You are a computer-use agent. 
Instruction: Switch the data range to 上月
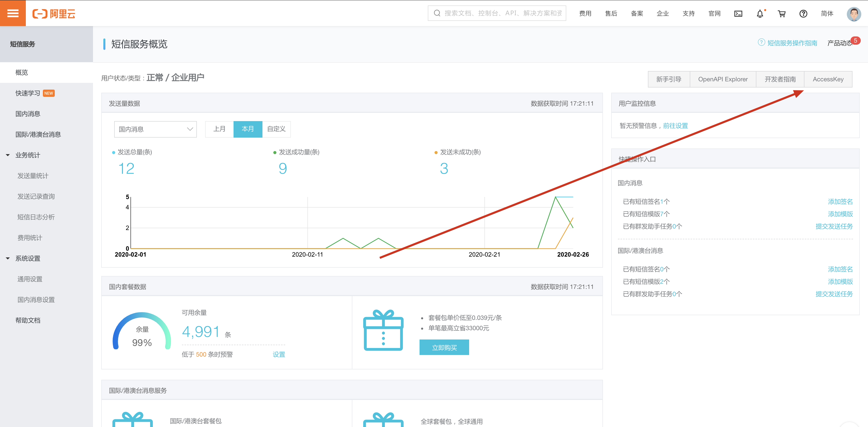point(219,129)
